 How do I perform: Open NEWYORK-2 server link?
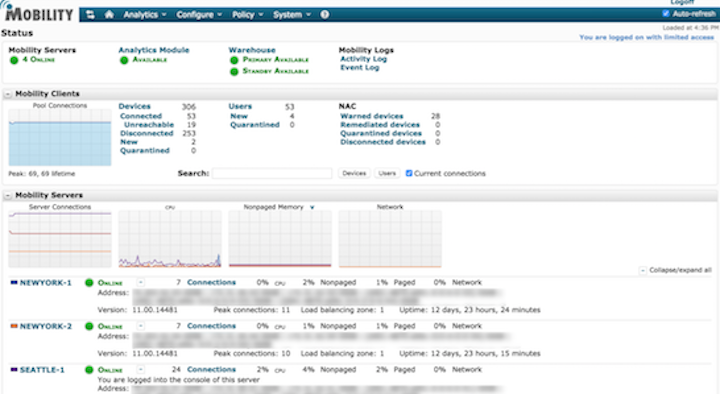coord(46,326)
